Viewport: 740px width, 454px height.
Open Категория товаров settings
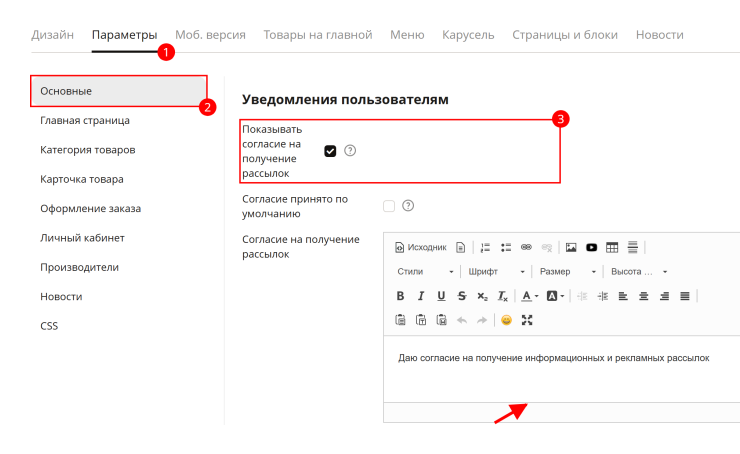click(x=88, y=150)
